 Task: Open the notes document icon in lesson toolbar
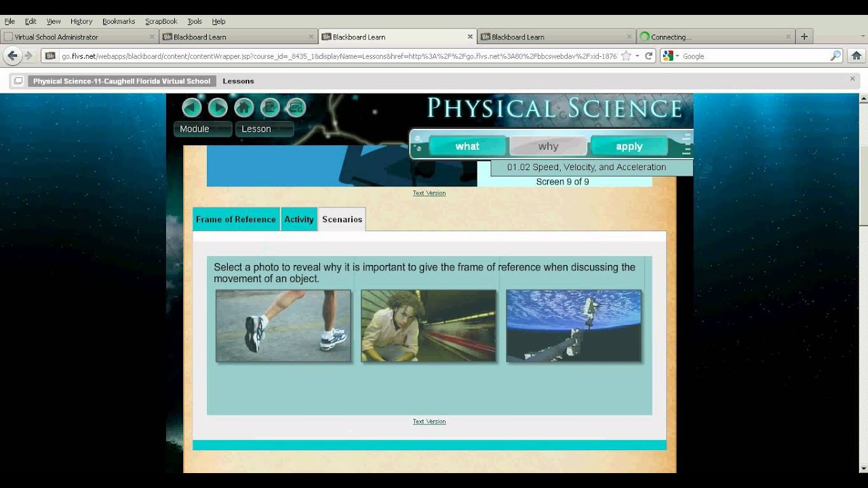point(270,108)
